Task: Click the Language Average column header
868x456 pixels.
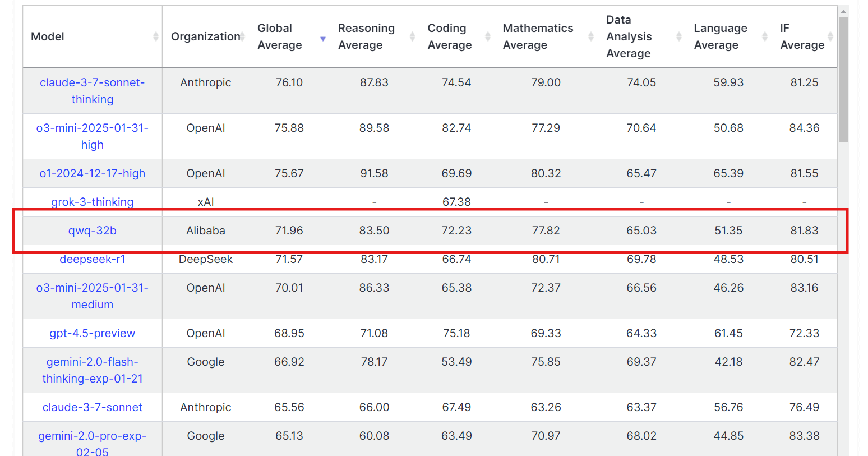Action: (728, 36)
